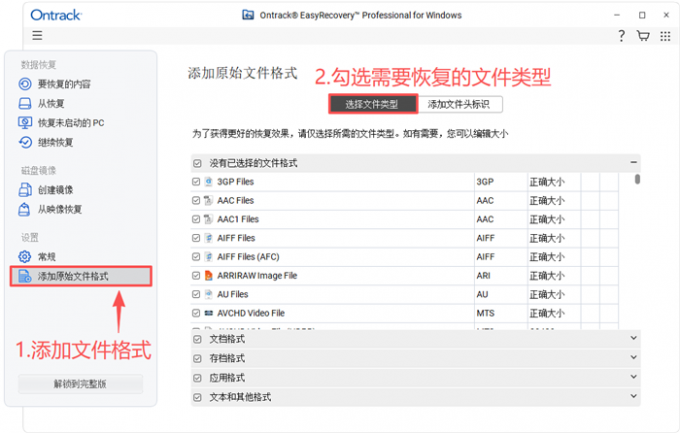
Task: Click the 常规 settings gear icon
Action: tap(25, 256)
